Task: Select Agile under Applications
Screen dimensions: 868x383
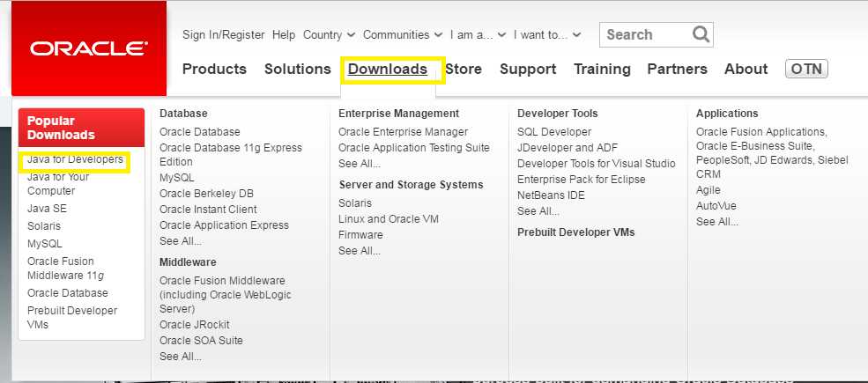Action: tap(708, 190)
